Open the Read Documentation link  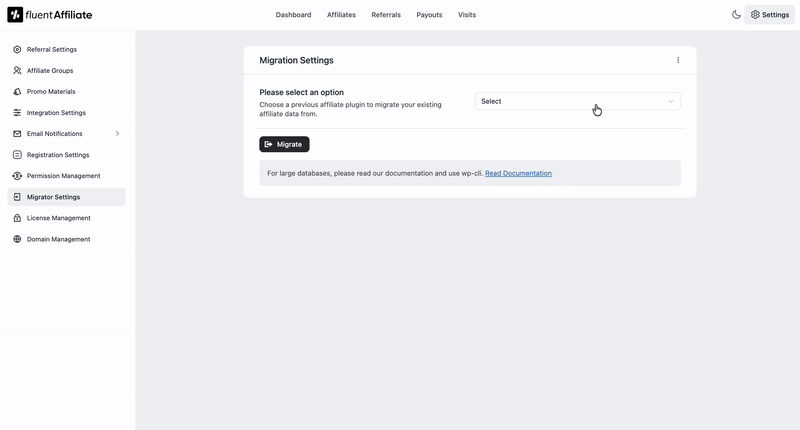tap(518, 173)
